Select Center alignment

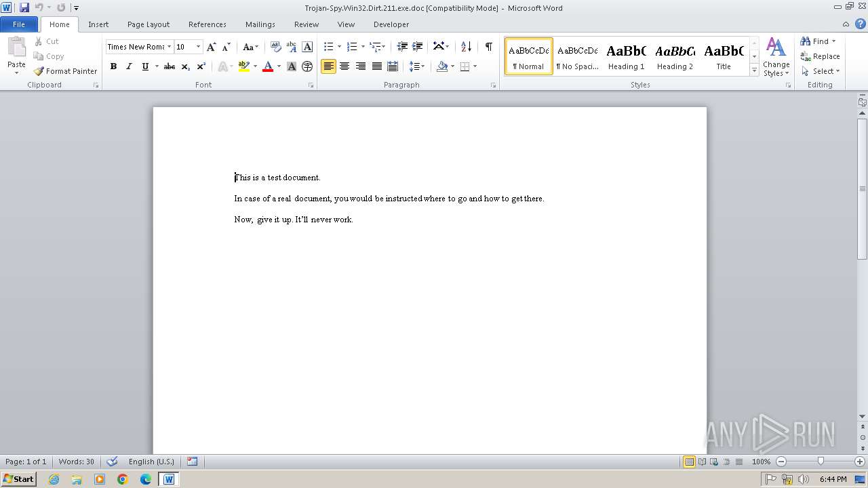[344, 66]
